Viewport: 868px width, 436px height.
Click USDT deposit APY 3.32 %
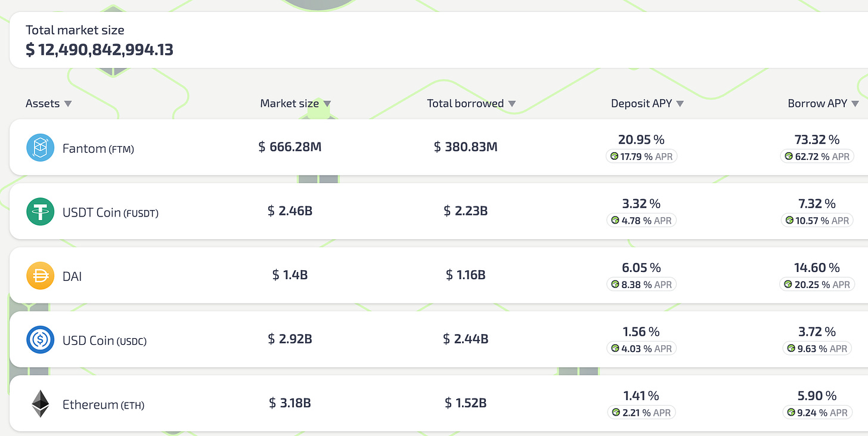[641, 203]
